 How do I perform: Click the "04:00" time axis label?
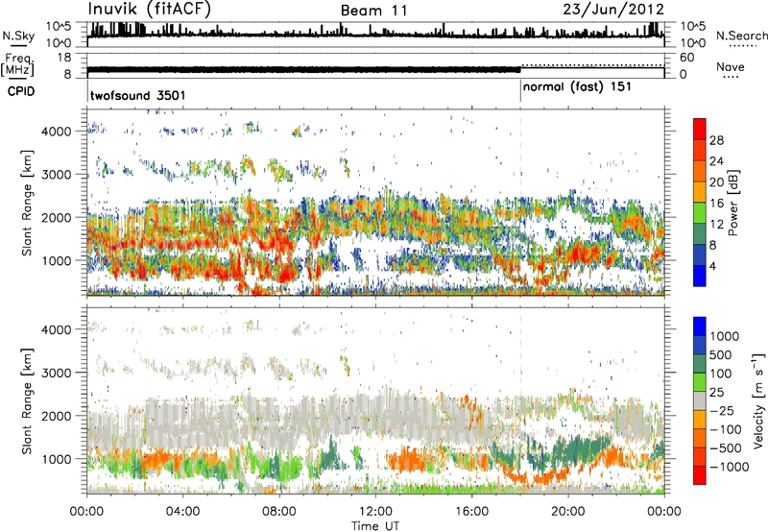tap(182, 512)
